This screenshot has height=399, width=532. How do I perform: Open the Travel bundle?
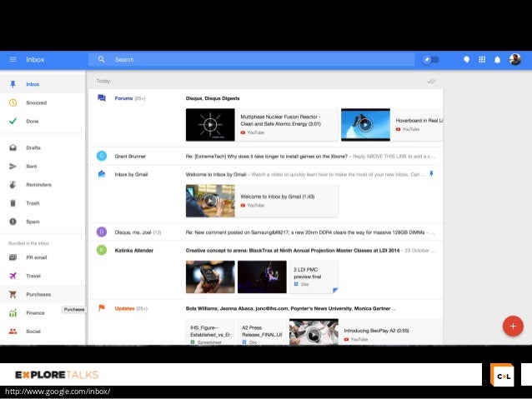(x=43, y=276)
